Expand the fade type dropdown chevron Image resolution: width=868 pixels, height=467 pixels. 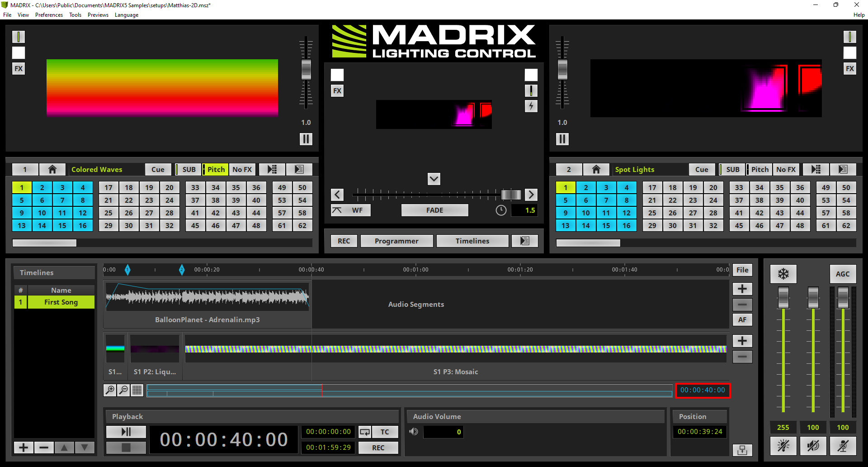click(x=434, y=179)
